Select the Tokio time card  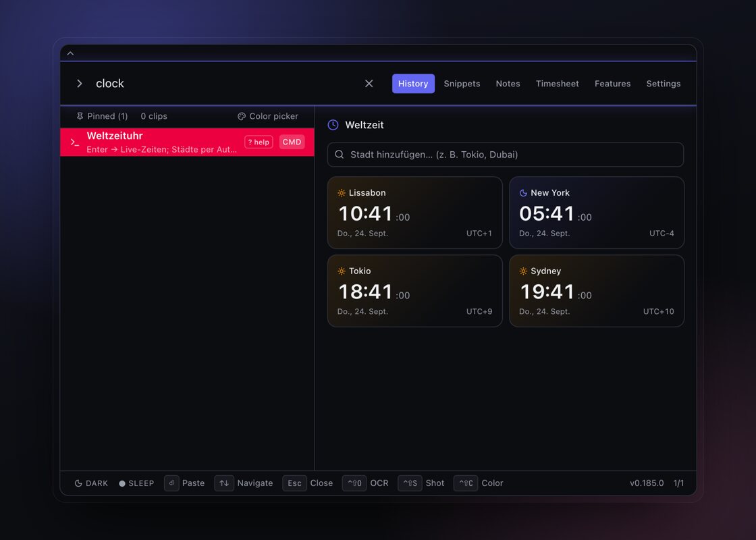pyautogui.click(x=414, y=291)
